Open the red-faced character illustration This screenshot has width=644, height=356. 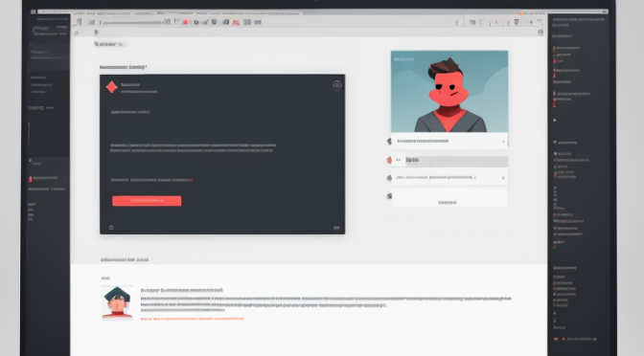pos(449,92)
